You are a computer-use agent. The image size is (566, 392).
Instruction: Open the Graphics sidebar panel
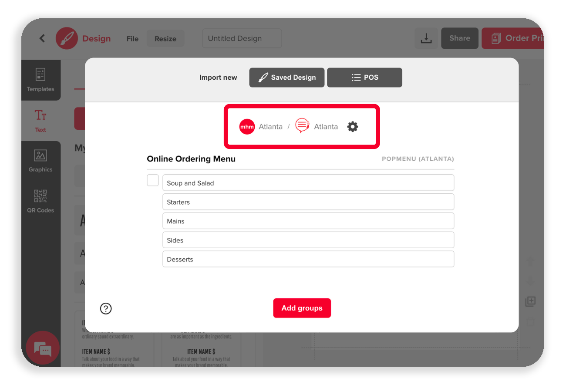pos(40,161)
